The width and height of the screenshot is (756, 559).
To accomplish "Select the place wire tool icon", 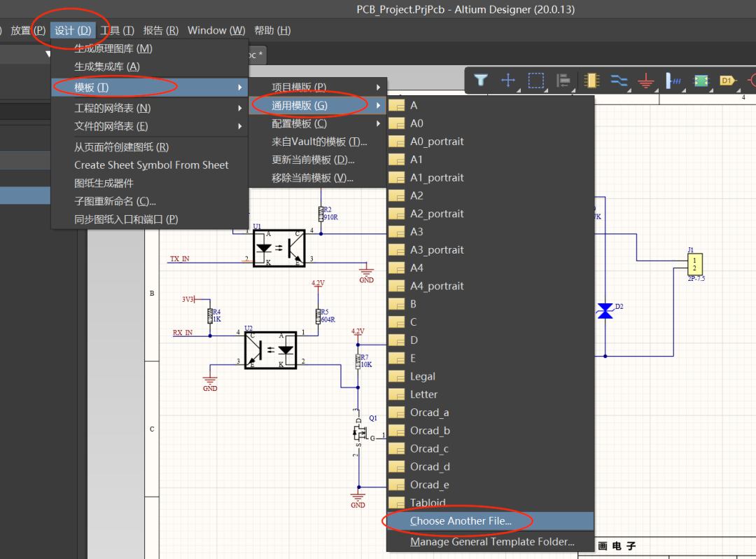I will pos(619,81).
